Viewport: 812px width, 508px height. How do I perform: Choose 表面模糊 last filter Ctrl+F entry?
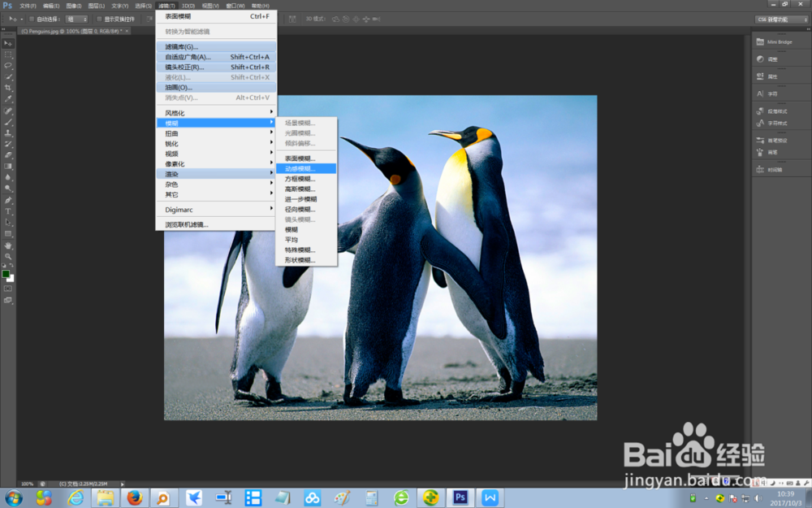[x=216, y=16]
